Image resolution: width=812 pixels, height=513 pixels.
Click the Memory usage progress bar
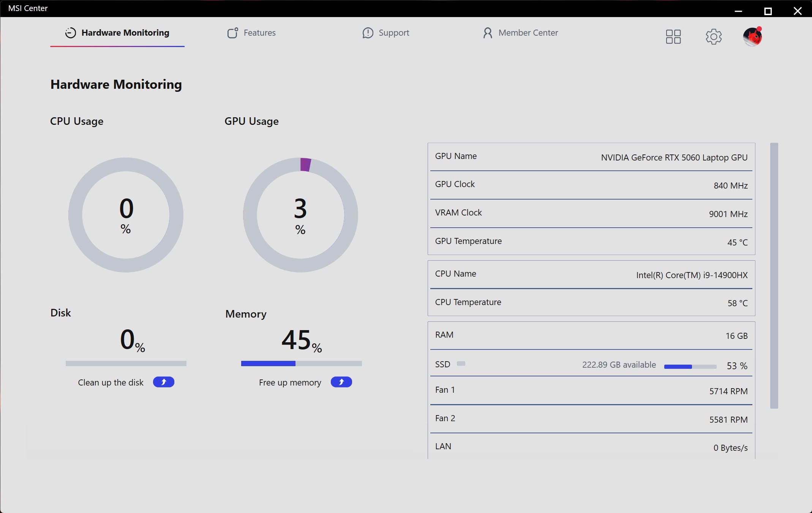tap(302, 364)
